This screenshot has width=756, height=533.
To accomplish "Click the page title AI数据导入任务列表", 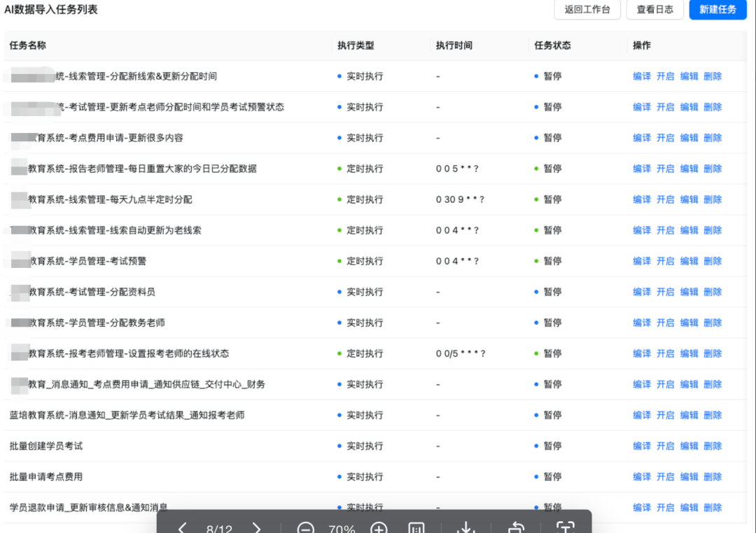I will pyautogui.click(x=51, y=10).
